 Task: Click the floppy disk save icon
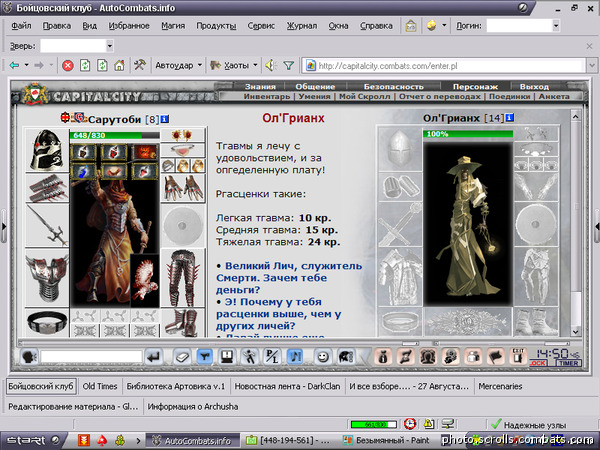[227, 357]
